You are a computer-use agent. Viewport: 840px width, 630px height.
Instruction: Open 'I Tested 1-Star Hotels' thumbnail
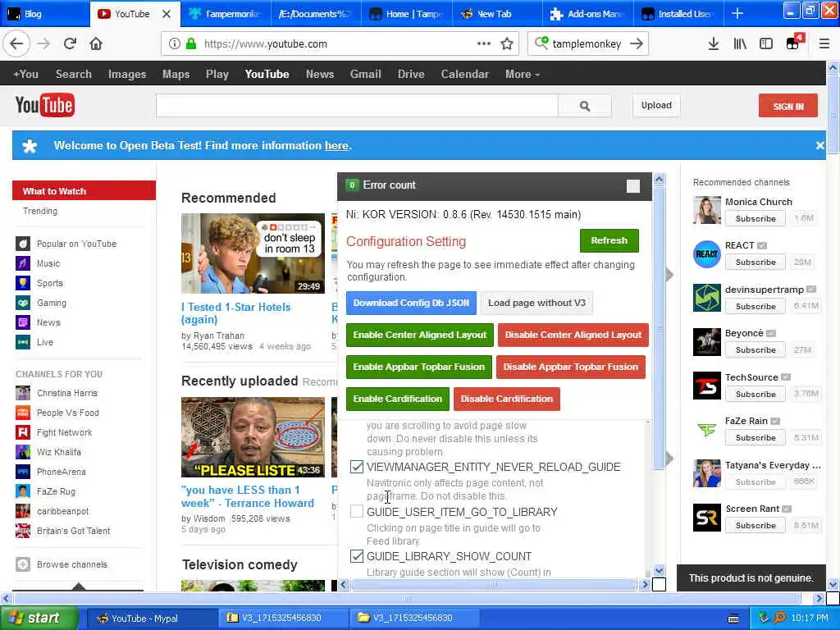[x=253, y=253]
